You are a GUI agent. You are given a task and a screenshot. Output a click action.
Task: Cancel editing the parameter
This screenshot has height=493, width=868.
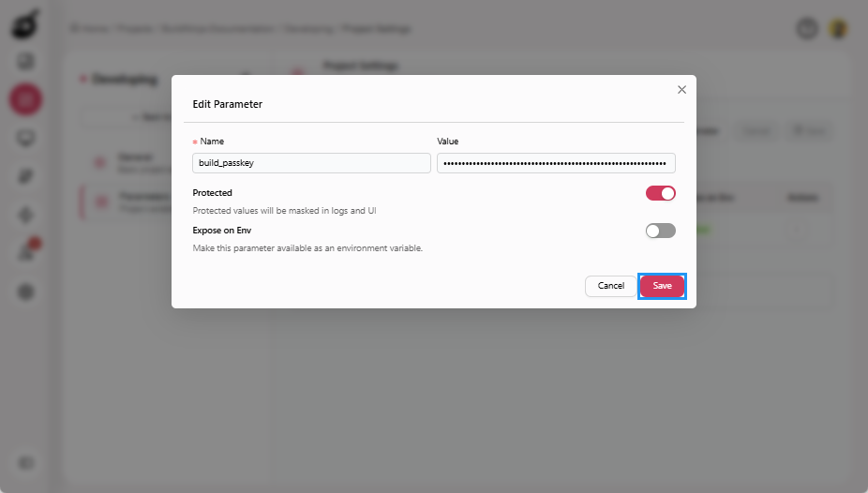pos(610,286)
